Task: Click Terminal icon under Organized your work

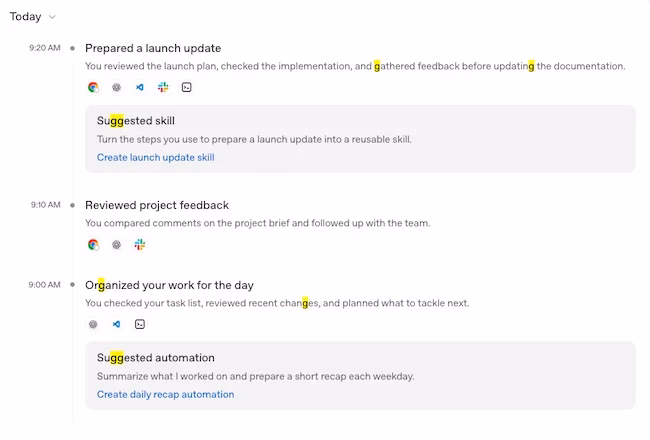Action: (140, 324)
